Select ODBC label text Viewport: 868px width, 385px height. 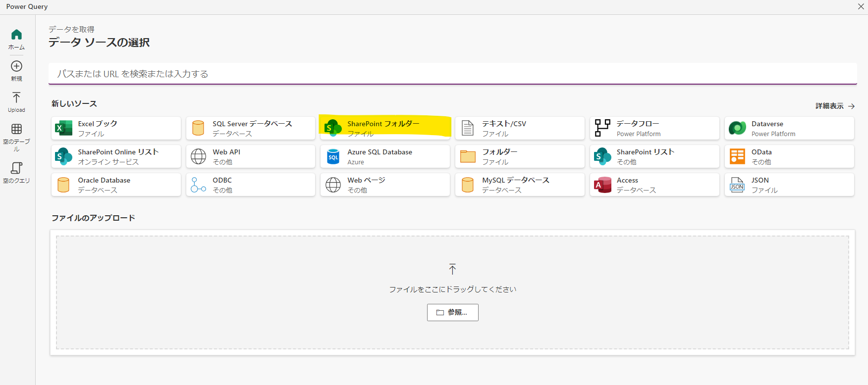222,180
